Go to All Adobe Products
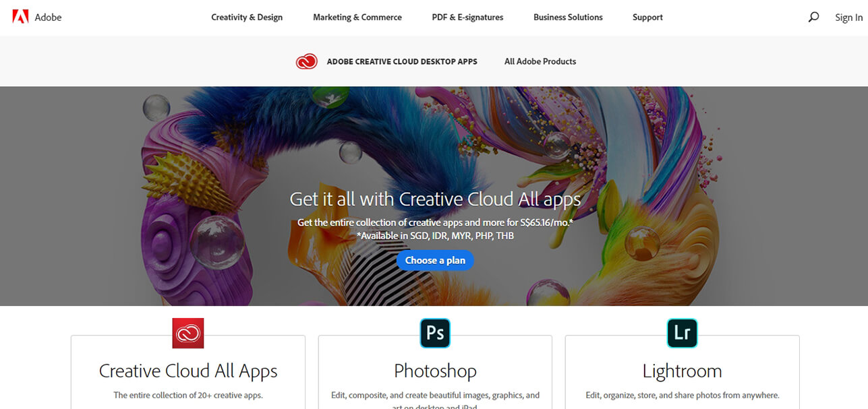Viewport: 868px width, 409px height. pos(540,61)
